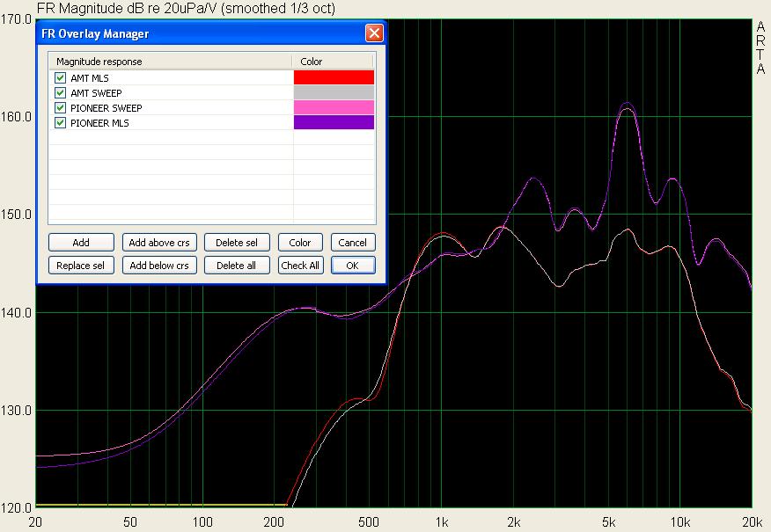Confirm the dialog with OK

click(x=353, y=266)
